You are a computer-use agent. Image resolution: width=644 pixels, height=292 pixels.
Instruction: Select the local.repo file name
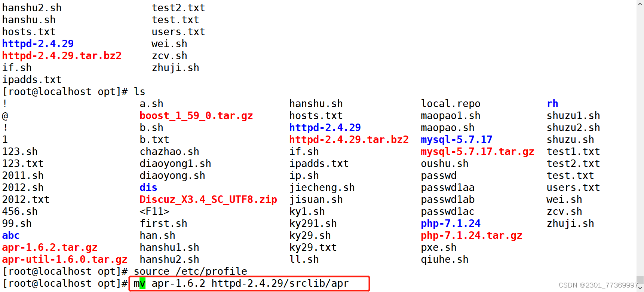point(451,104)
